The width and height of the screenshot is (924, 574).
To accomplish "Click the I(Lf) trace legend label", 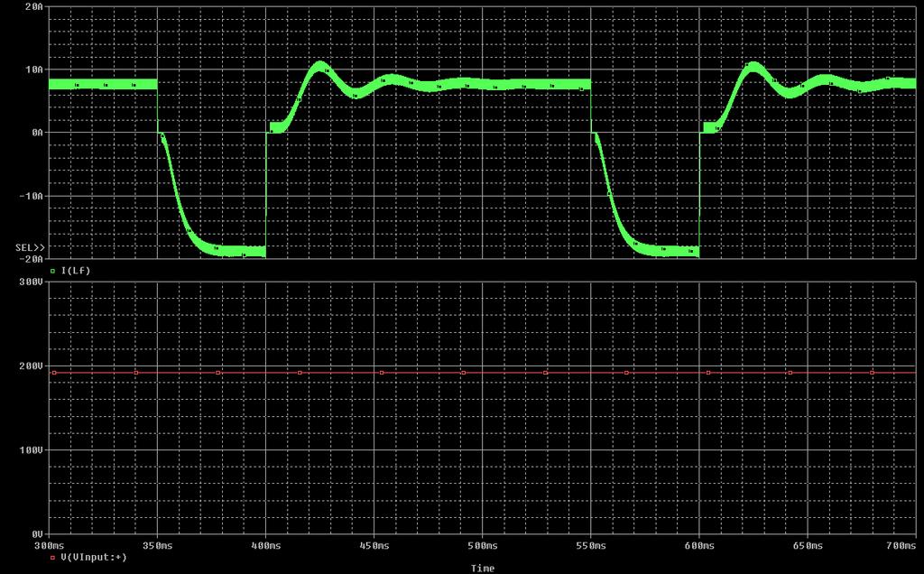I will coord(76,271).
